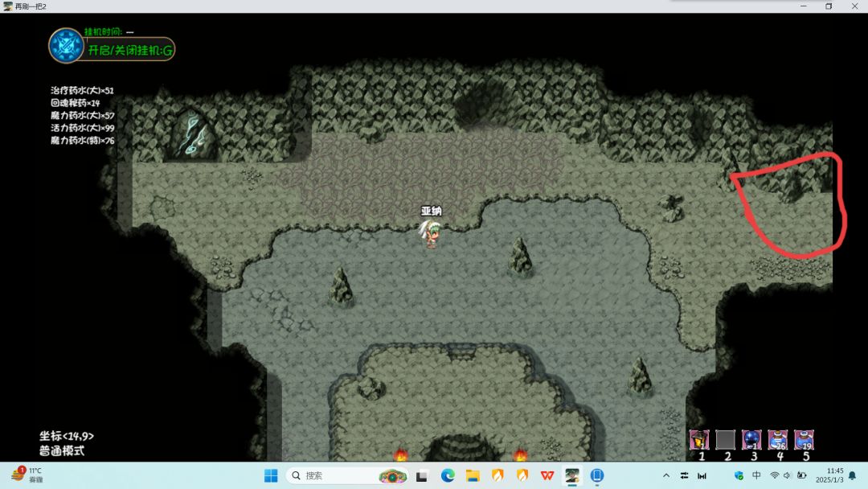Click the 魔力药水(特)×76 inventory line
Viewport: 868px width, 489px height.
[x=83, y=141]
